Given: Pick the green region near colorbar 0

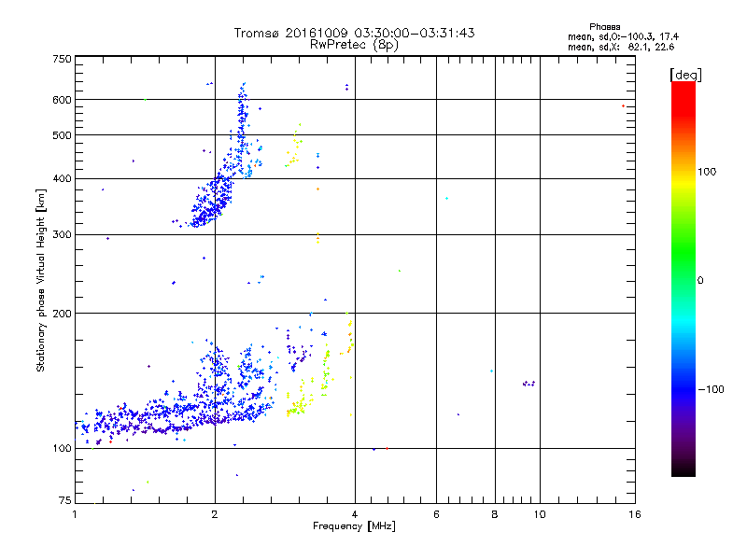Looking at the screenshot, I should point(684,267).
